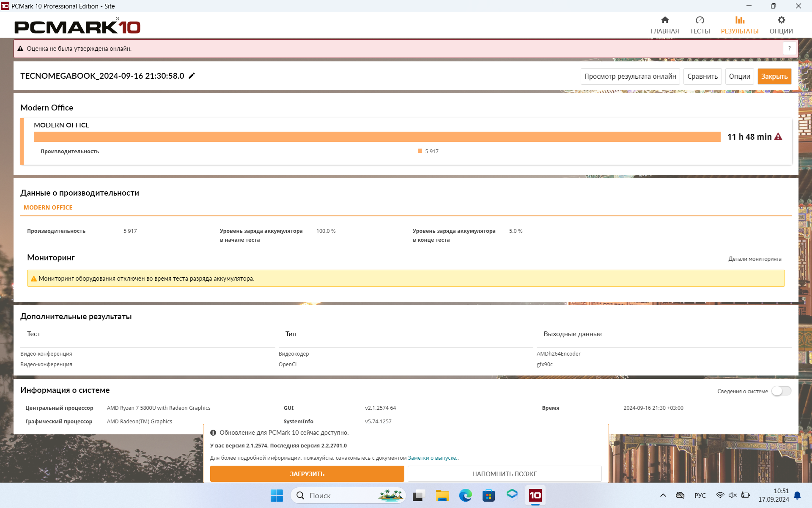Select the РЕЗУЛЬТАТЫ tab
The width and height of the screenshot is (812, 508).
coord(739,25)
